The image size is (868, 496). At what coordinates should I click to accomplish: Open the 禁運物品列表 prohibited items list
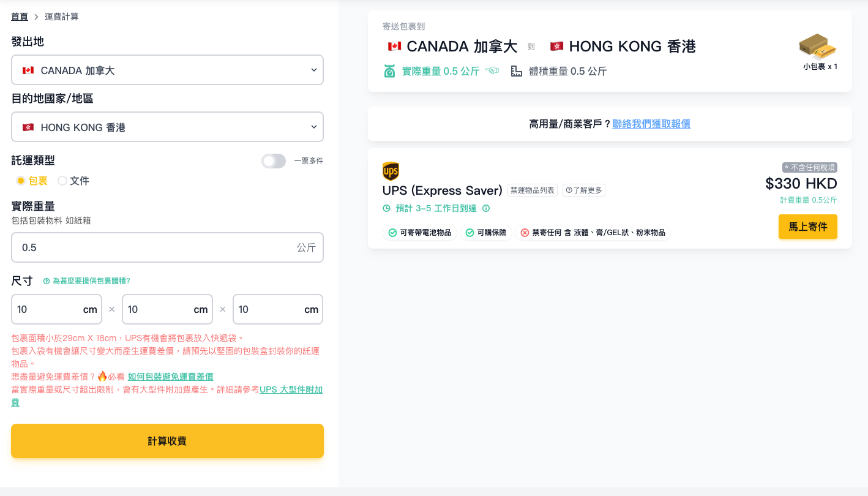click(x=533, y=190)
